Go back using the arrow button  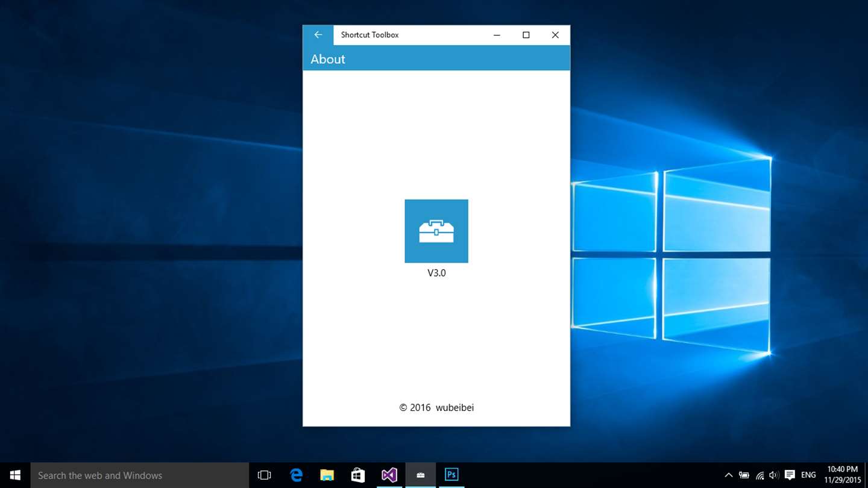(x=318, y=35)
